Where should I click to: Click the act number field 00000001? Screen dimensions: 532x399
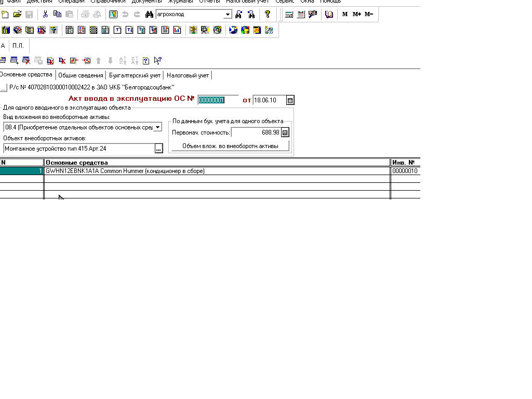[x=218, y=100]
